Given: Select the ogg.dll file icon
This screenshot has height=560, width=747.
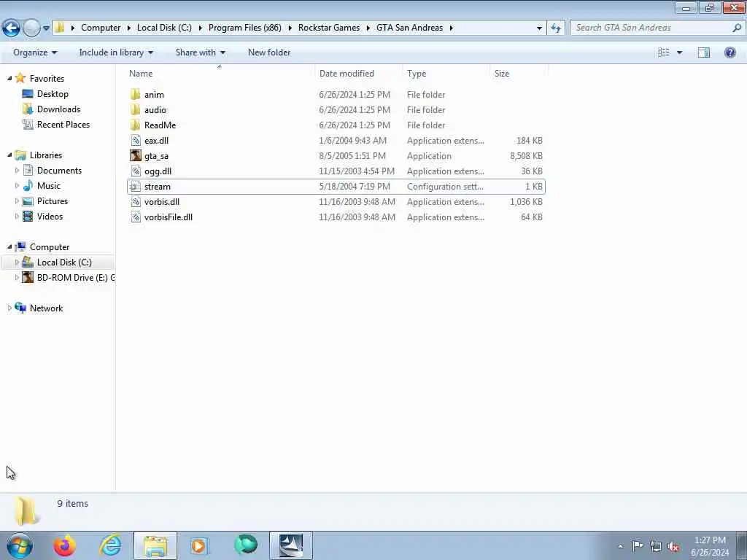Looking at the screenshot, I should [136, 171].
